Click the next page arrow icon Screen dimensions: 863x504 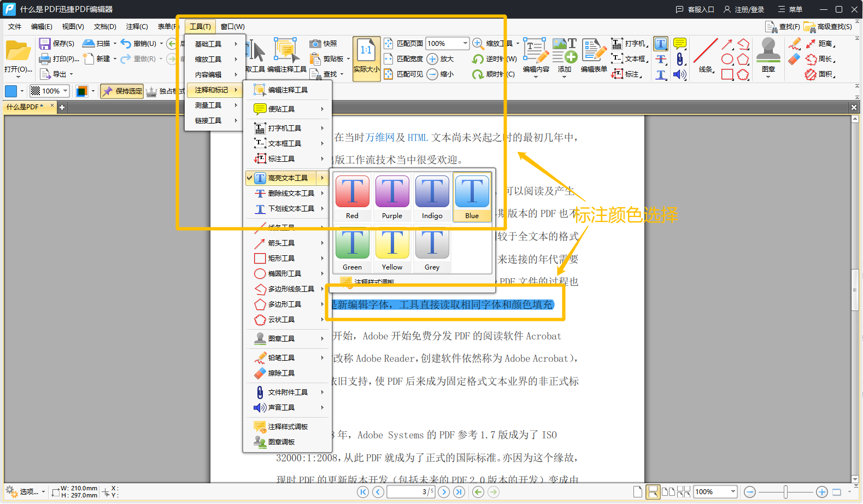coord(444,492)
